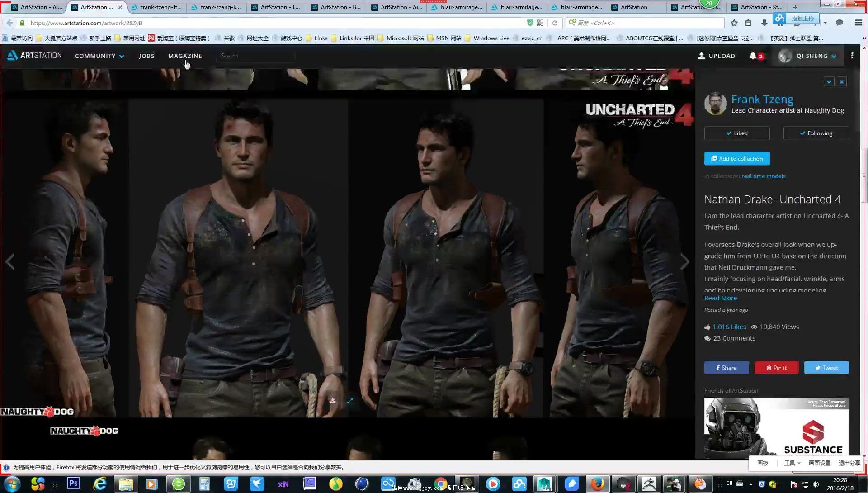Click Add to collection button
868x493 pixels.
click(x=737, y=159)
